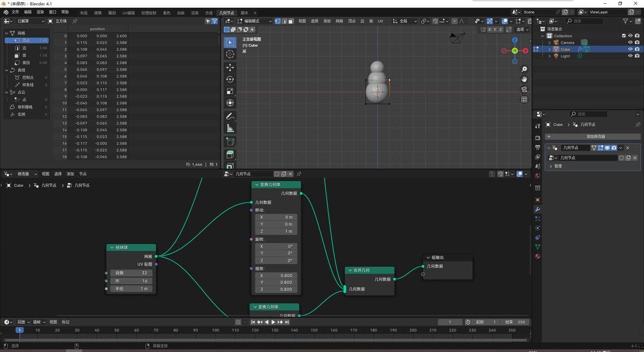644x352 pixels.
Task: Open the Mesh menu in viewport header
Action: click(x=339, y=21)
